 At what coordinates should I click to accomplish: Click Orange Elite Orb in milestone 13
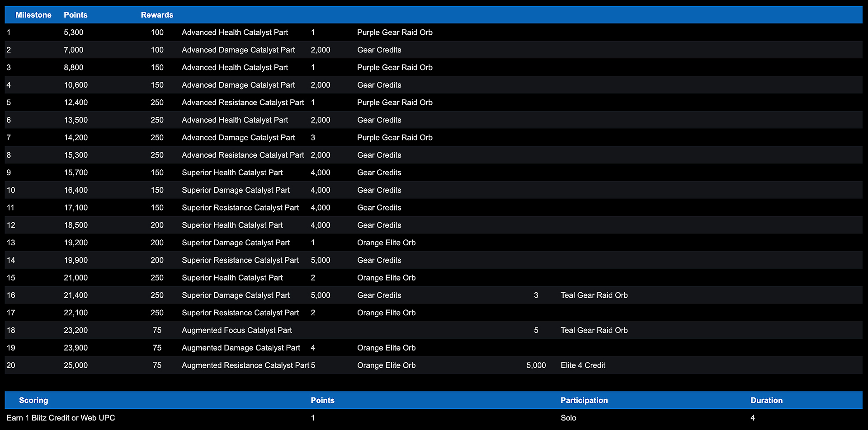click(386, 243)
